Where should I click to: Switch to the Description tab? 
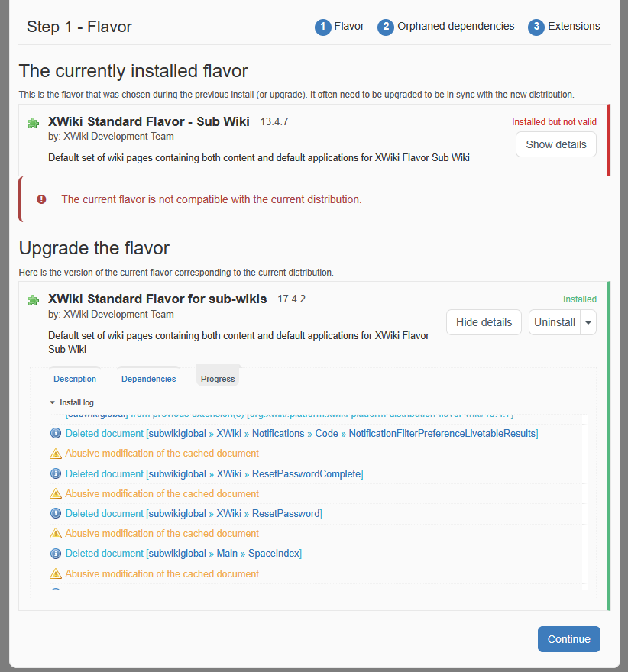[75, 379]
